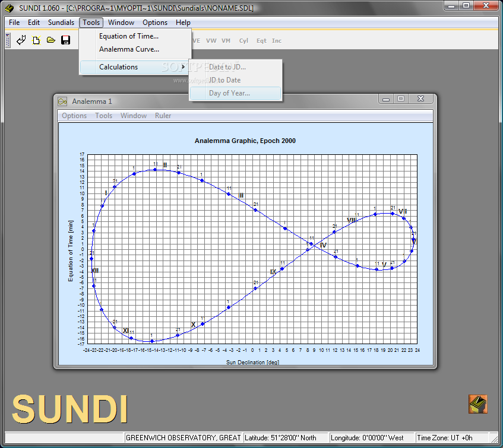Click the month IV label near the crossing
503x448 pixels.
point(323,245)
